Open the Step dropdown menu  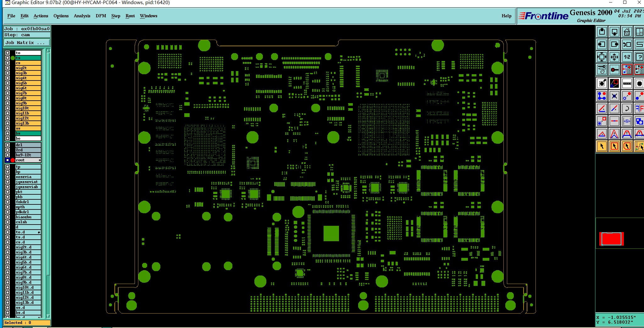(x=116, y=16)
